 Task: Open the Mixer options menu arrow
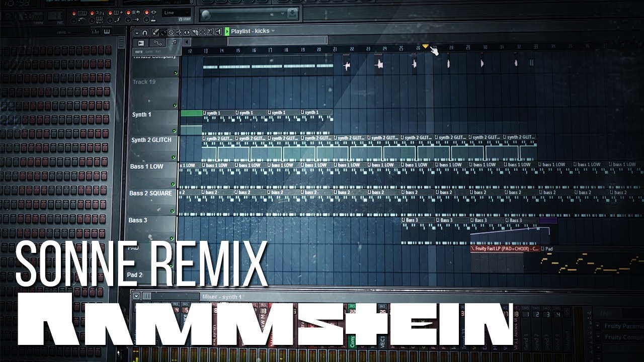(136, 296)
